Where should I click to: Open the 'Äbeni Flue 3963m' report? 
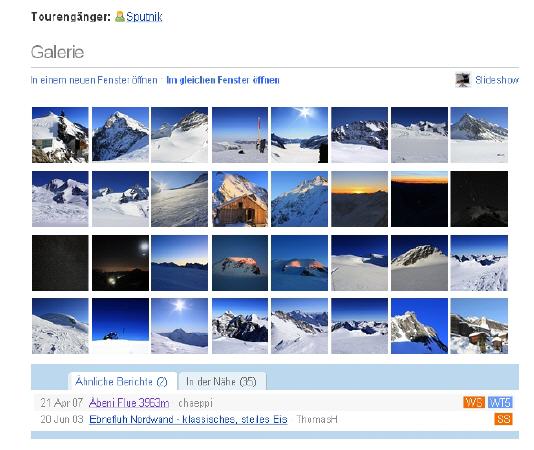129,403
